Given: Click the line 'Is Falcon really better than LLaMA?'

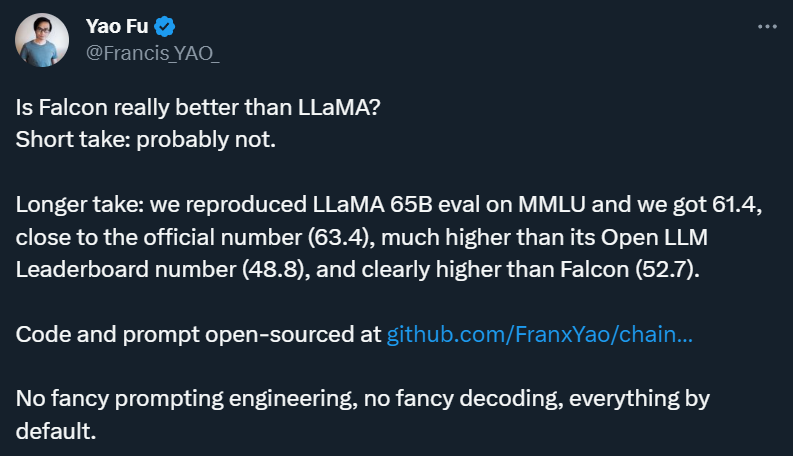Looking at the screenshot, I should tap(198, 108).
